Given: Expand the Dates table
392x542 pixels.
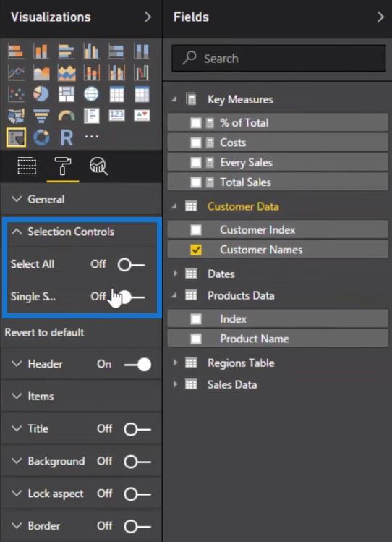Looking at the screenshot, I should pyautogui.click(x=175, y=274).
